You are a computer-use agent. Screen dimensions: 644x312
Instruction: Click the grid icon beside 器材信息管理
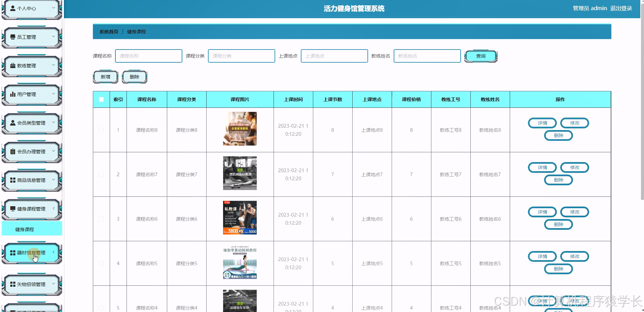click(13, 253)
